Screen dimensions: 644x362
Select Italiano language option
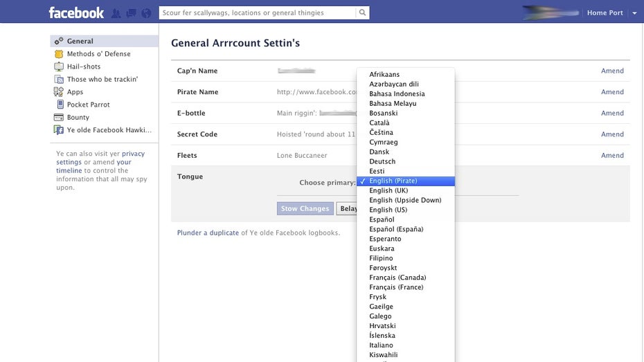tap(406, 345)
